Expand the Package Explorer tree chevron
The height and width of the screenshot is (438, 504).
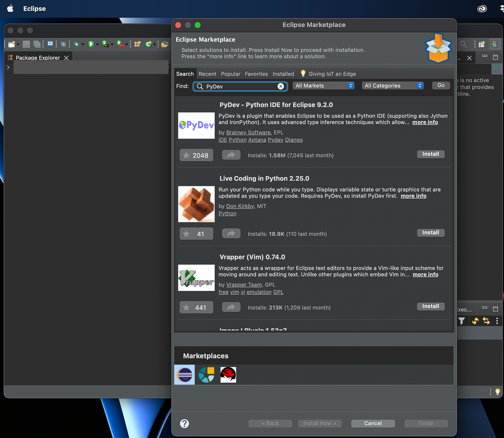click(8, 67)
